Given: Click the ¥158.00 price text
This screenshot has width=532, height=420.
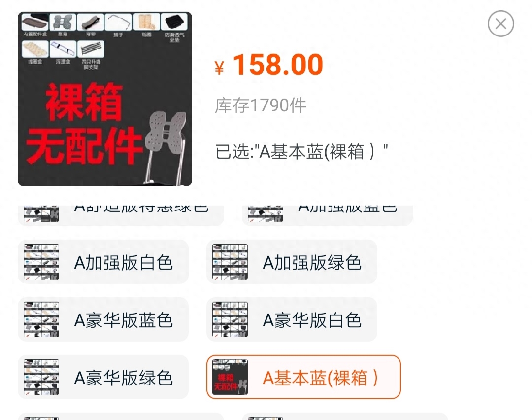Looking at the screenshot, I should [x=269, y=65].
